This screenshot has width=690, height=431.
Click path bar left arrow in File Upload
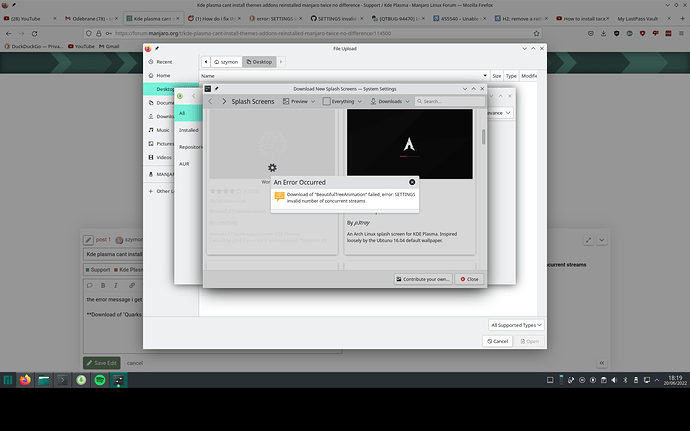[x=206, y=62]
